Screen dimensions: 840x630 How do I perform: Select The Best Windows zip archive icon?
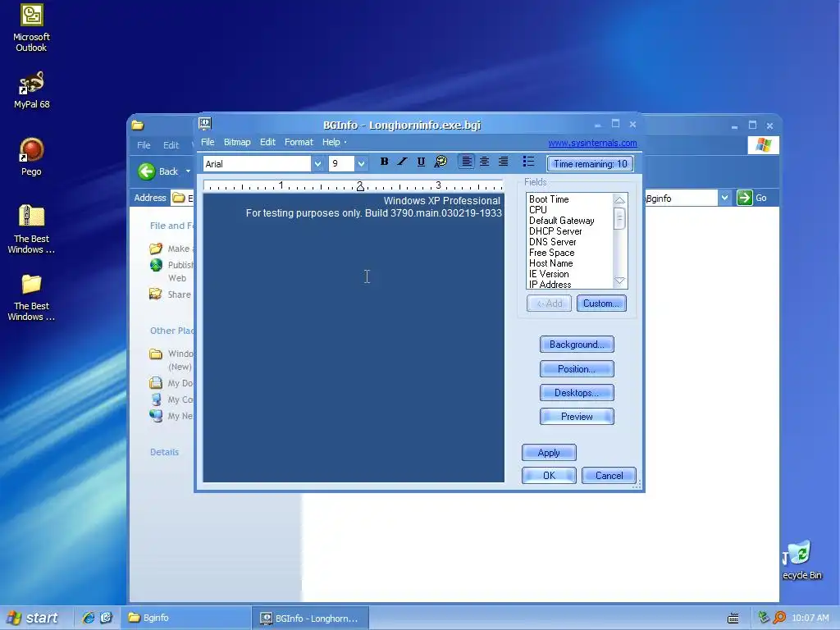(31, 230)
